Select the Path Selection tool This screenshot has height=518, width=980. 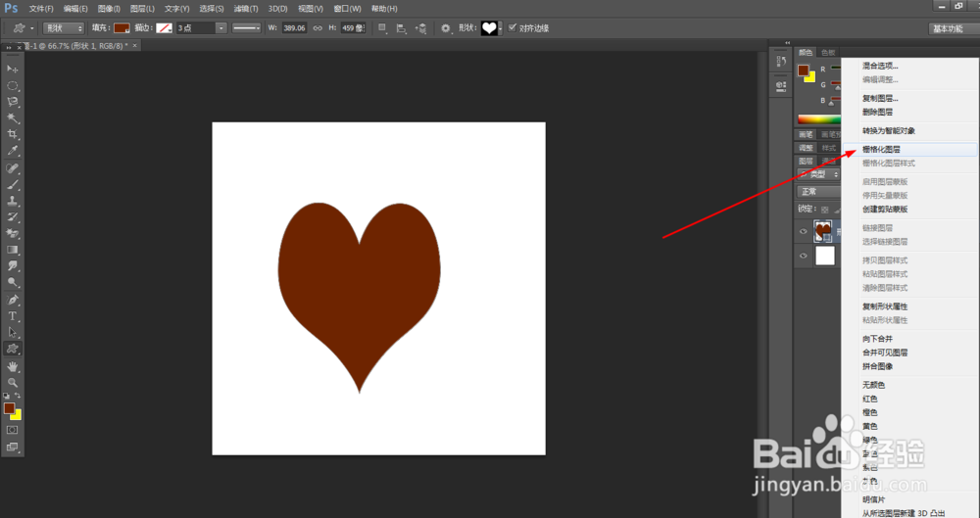[x=13, y=332]
